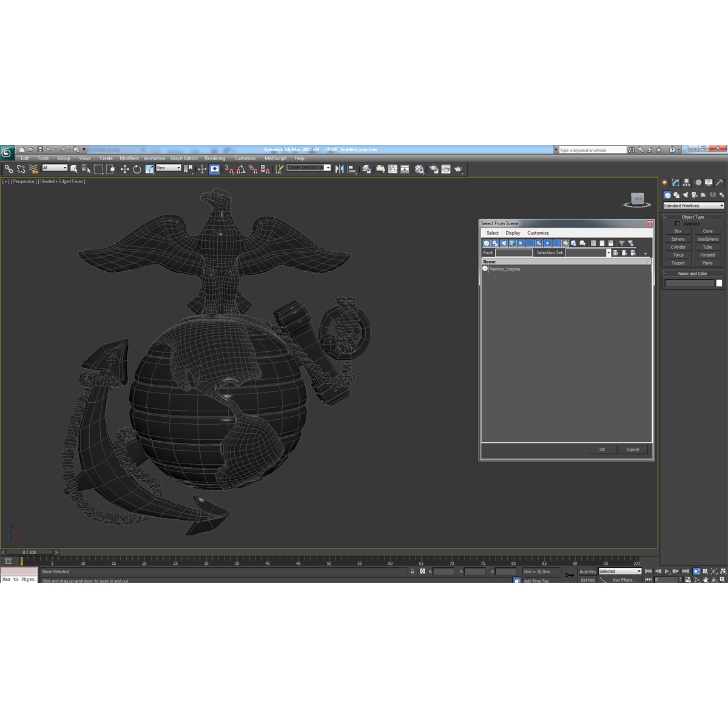Image resolution: width=728 pixels, height=728 pixels.
Task: Open the Material Editor from the toolbar
Action: [x=419, y=169]
